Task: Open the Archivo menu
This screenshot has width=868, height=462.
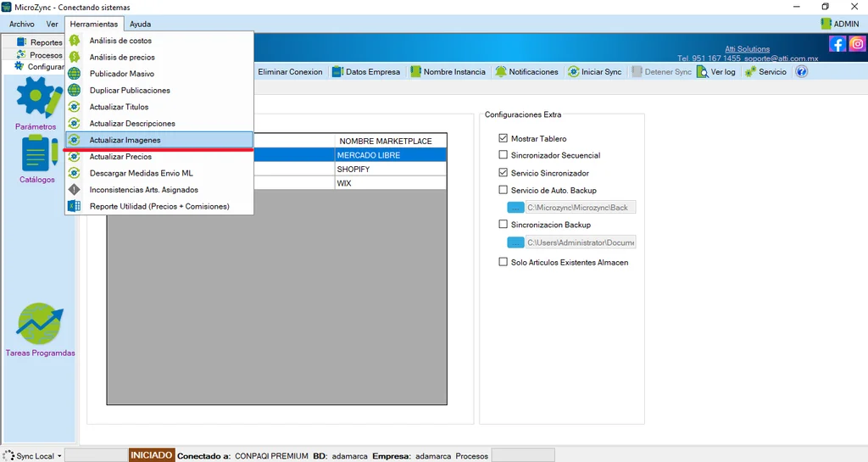Action: [x=21, y=24]
